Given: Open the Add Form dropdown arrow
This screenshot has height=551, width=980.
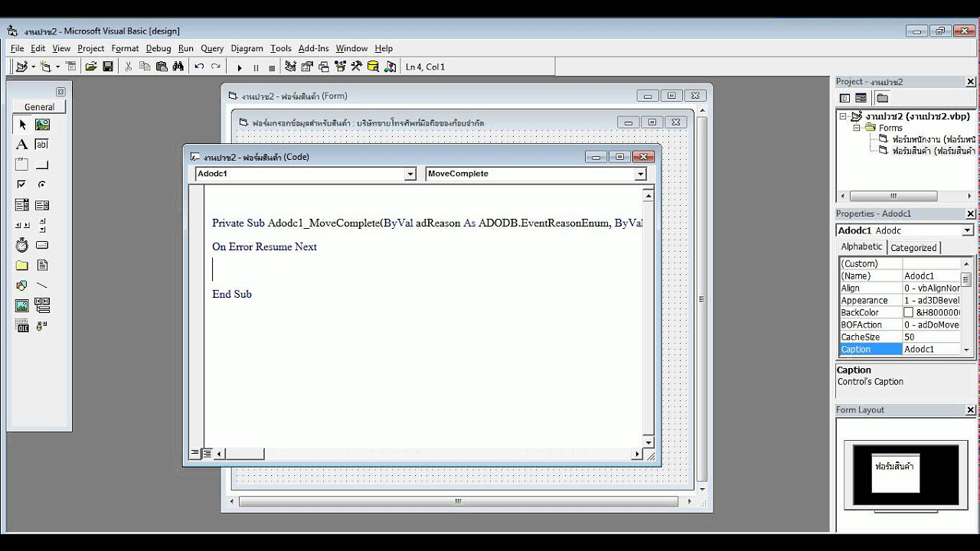Looking at the screenshot, I should click(x=57, y=67).
